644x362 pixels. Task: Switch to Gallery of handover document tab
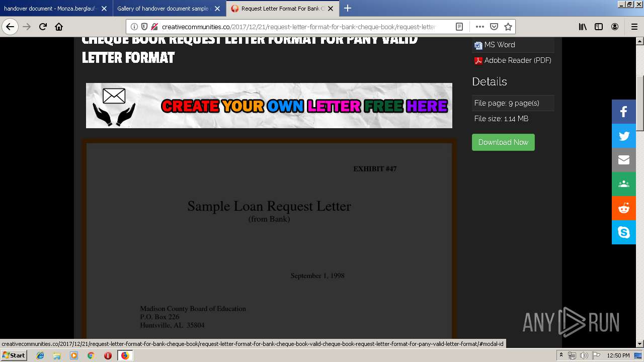(x=163, y=9)
